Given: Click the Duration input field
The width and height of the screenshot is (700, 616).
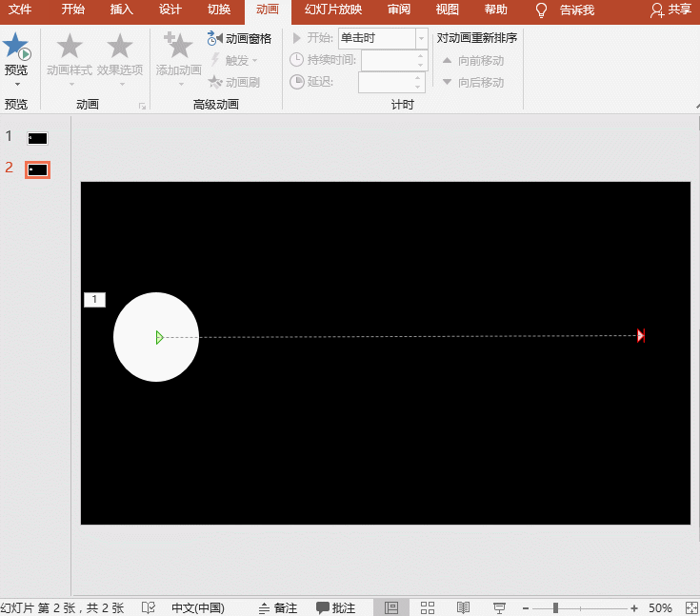Looking at the screenshot, I should pyautogui.click(x=389, y=61).
